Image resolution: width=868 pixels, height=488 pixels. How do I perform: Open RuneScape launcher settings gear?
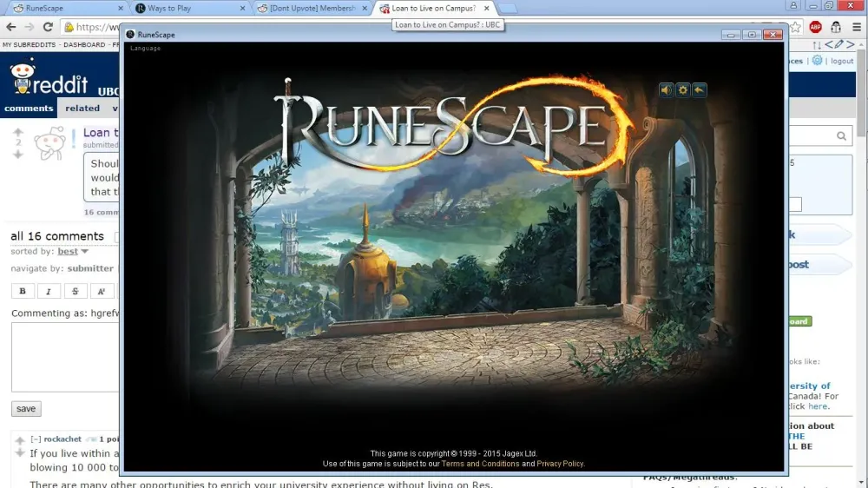(682, 89)
